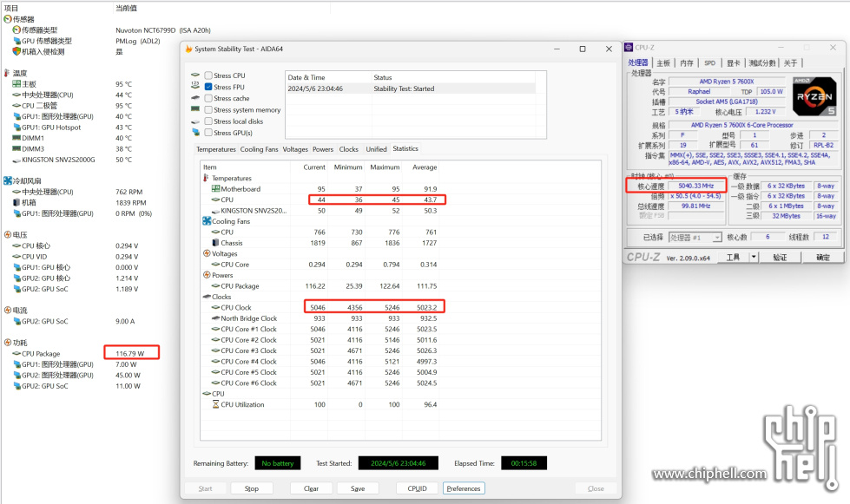Click the voltage group icon in left tree
This screenshot has width=850, height=504.
(x=8, y=234)
